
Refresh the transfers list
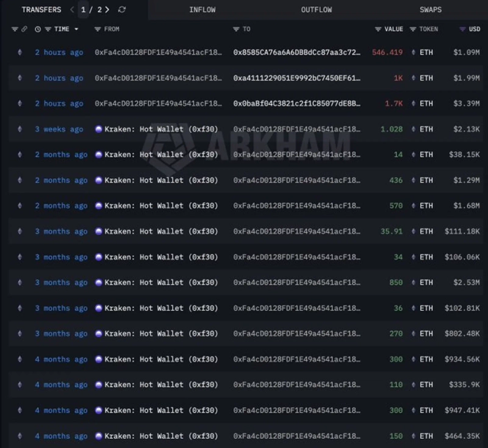[122, 10]
